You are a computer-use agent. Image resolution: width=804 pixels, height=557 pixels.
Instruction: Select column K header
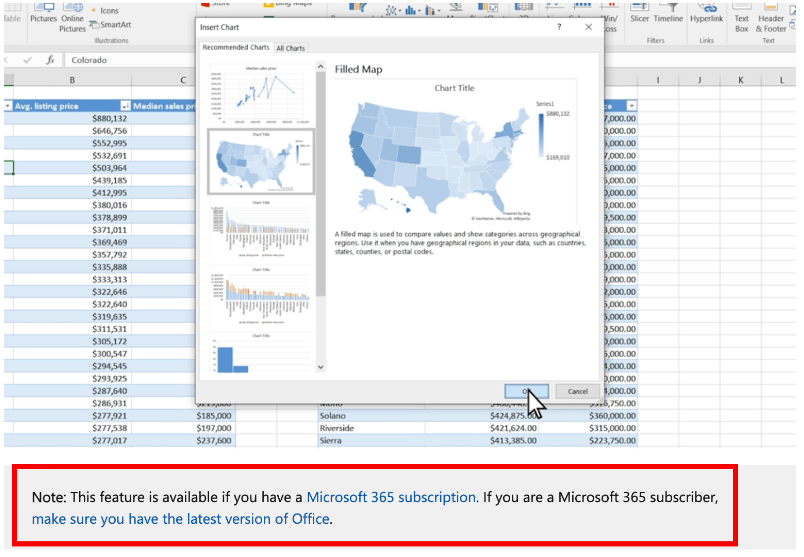tap(740, 80)
